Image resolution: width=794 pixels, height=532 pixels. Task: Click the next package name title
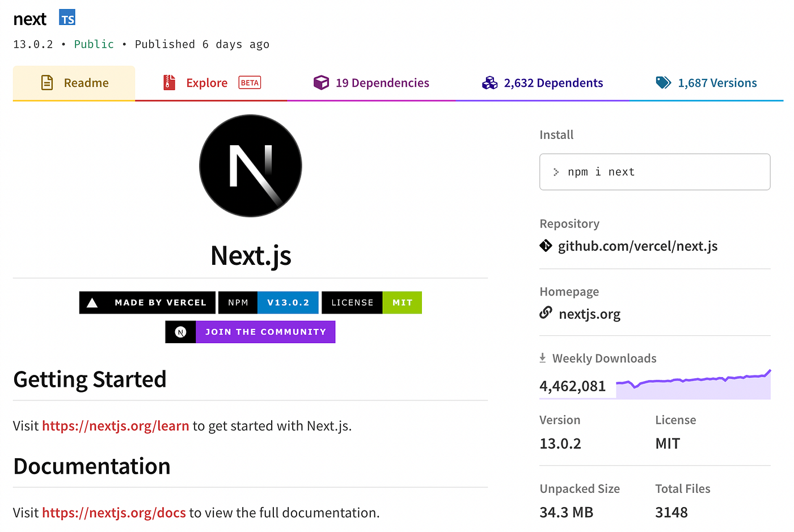click(29, 19)
